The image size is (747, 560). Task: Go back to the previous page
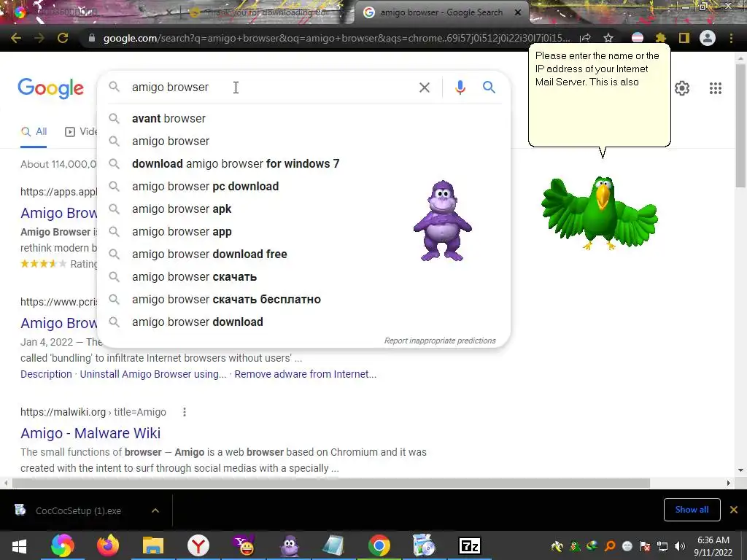[x=16, y=38]
